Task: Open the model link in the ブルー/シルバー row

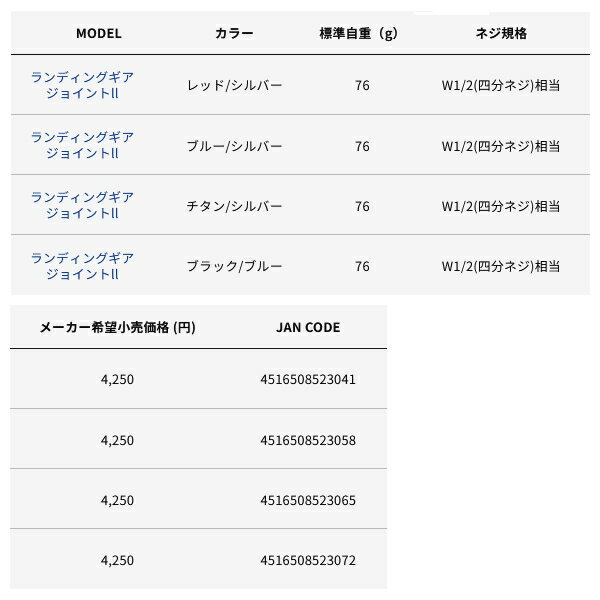Action: click(82, 145)
